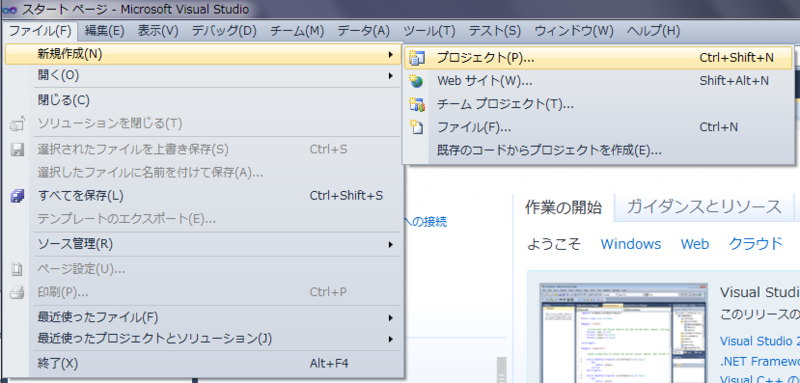
Task: Select 閉じる(C) menu entry
Action: coord(203,100)
